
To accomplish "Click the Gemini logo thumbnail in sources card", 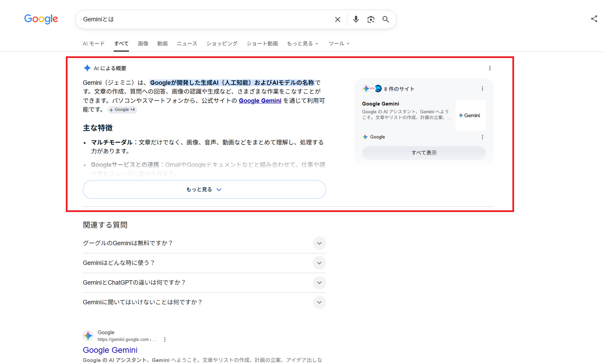I will 471,115.
